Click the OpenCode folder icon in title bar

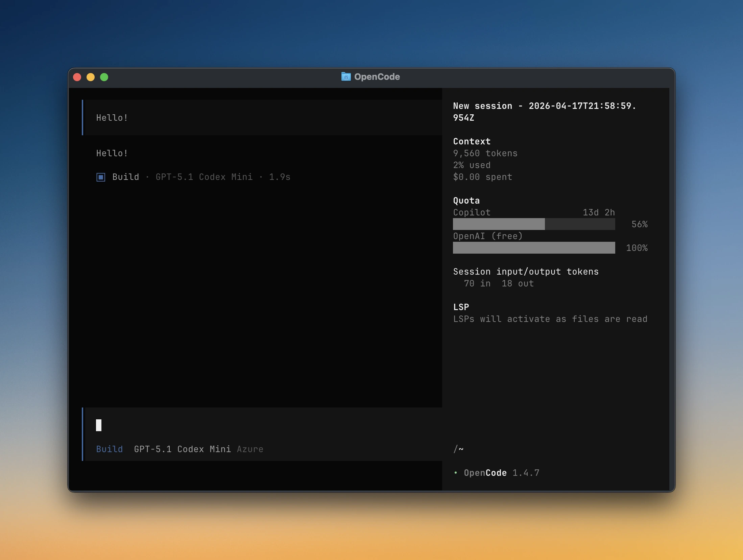point(346,77)
